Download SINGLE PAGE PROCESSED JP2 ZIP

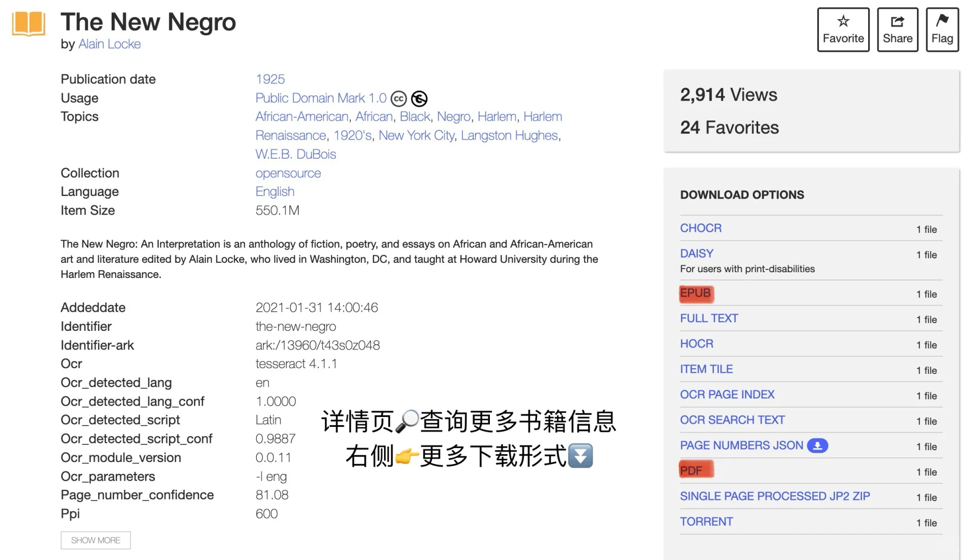pyautogui.click(x=775, y=496)
